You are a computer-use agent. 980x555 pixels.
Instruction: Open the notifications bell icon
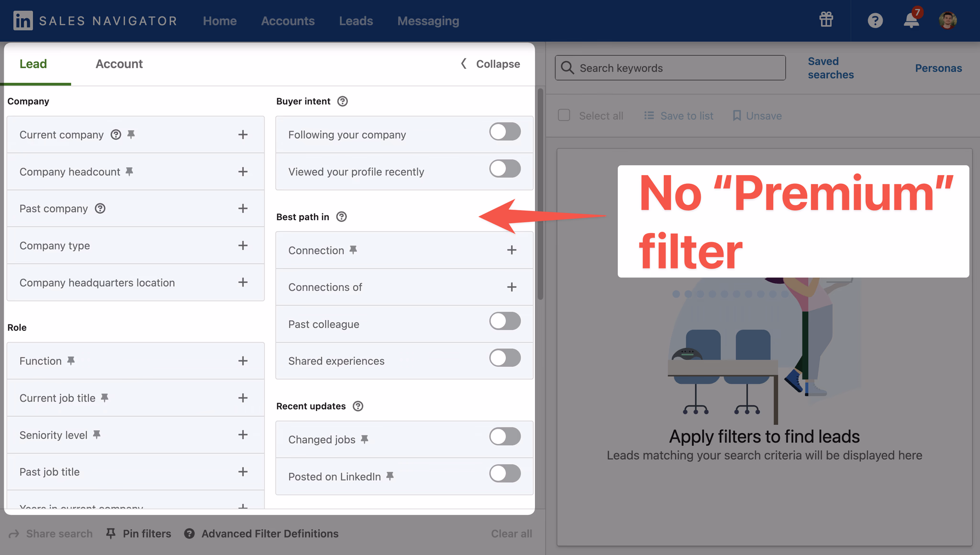912,20
